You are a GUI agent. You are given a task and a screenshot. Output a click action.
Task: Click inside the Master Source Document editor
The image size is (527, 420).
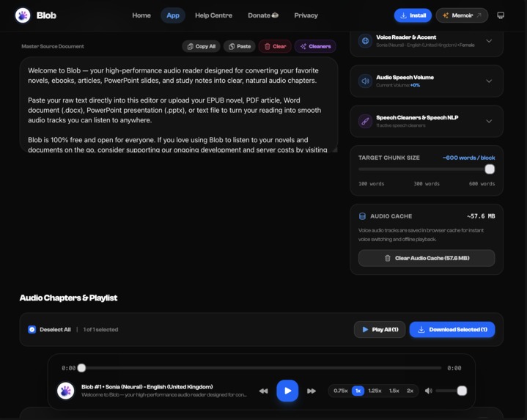point(178,105)
